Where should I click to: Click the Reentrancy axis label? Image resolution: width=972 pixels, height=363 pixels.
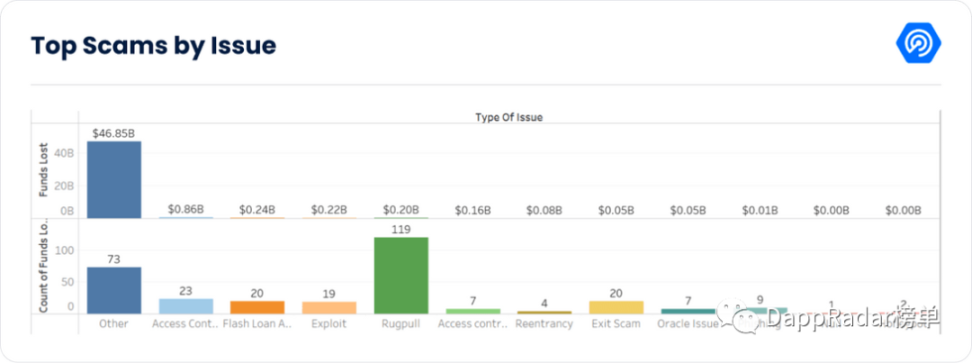[544, 324]
